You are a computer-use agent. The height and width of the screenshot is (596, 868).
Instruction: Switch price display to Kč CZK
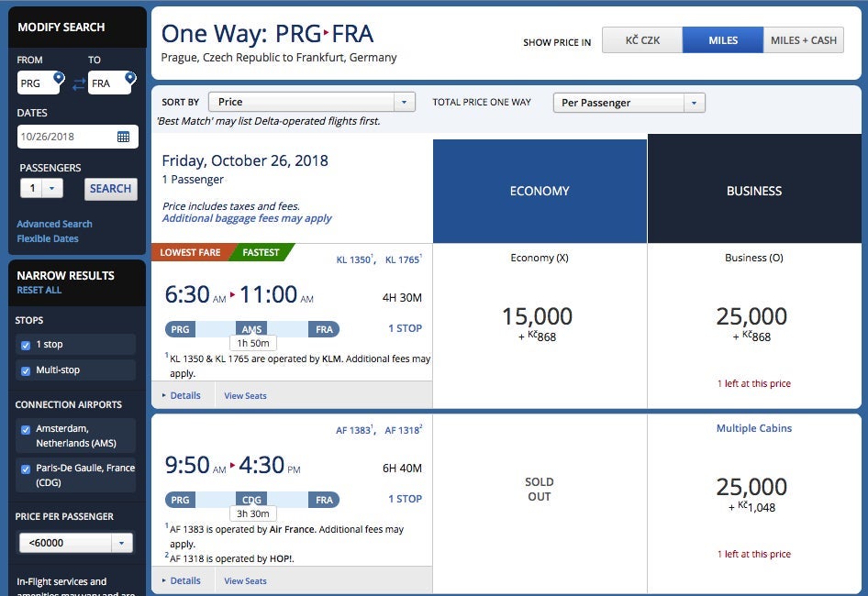pyautogui.click(x=641, y=40)
